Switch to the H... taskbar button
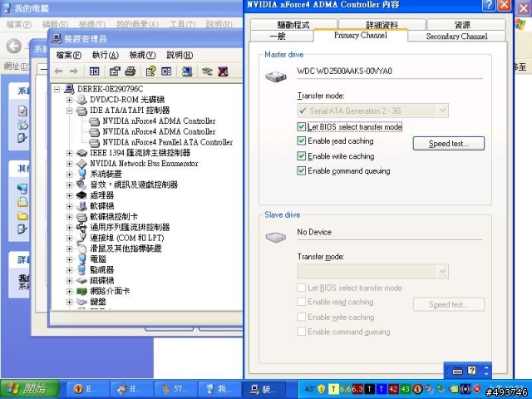Viewport: 532px width, 399px height. 131,389
